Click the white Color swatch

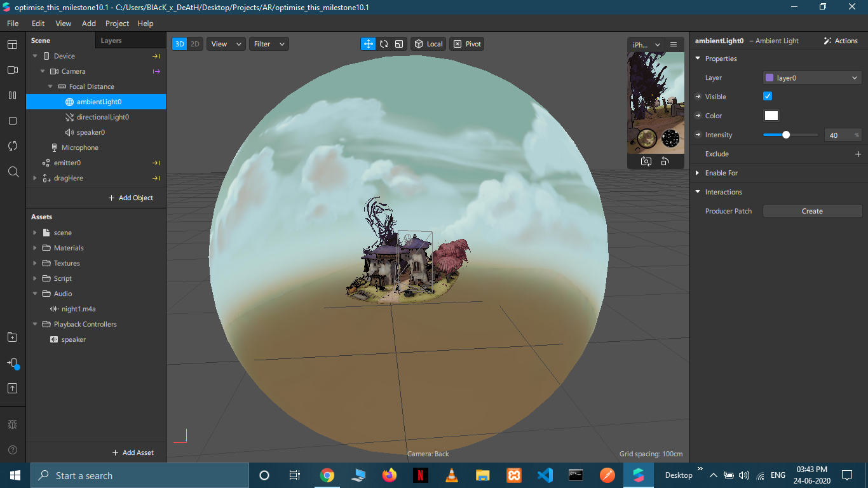(x=771, y=116)
